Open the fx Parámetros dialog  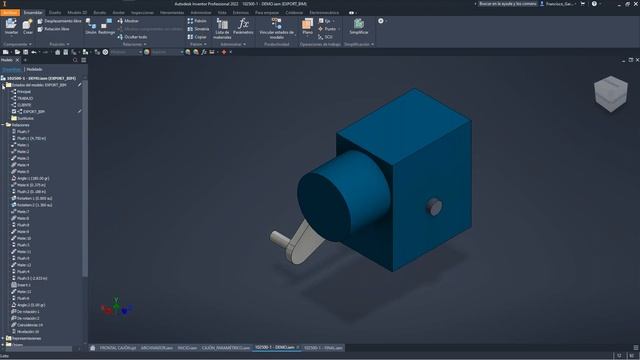(x=243, y=27)
